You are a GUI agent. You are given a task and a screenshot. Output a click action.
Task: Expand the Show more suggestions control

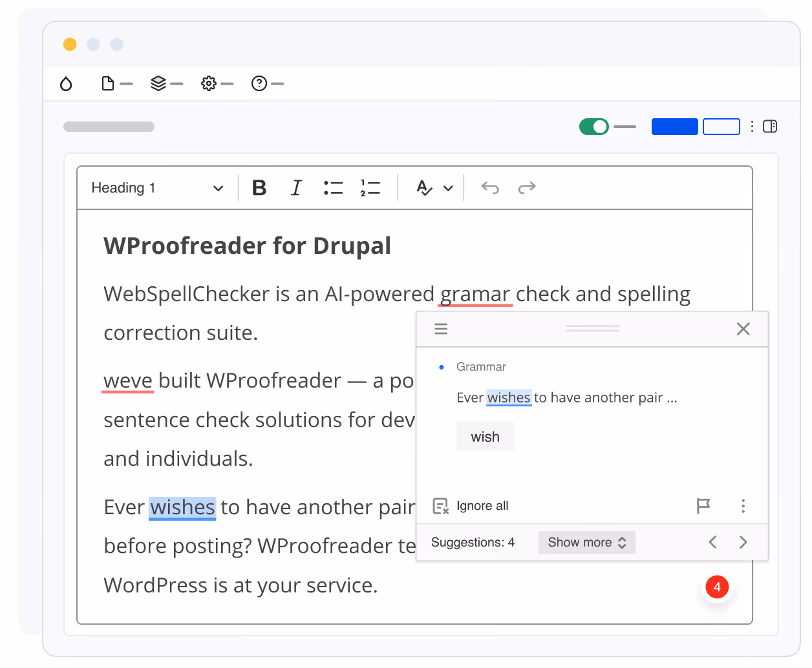click(x=586, y=542)
